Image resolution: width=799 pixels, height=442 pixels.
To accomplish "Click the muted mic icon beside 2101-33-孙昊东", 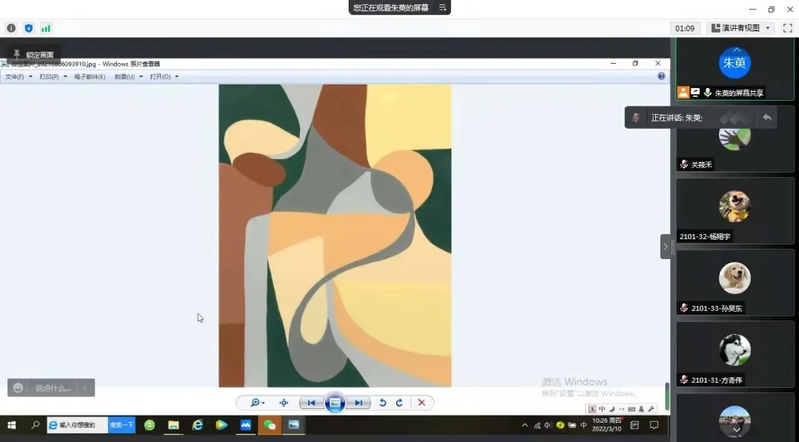I will click(684, 308).
